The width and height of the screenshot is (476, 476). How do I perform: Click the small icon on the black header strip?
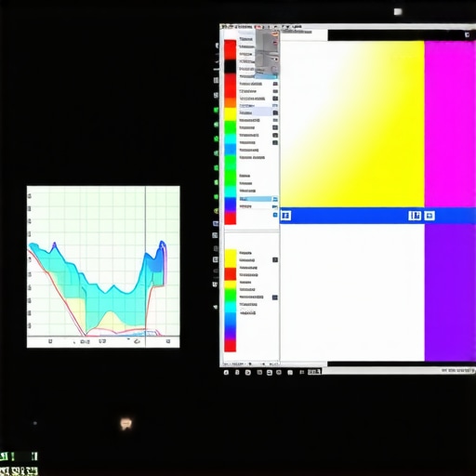[x=467, y=34]
